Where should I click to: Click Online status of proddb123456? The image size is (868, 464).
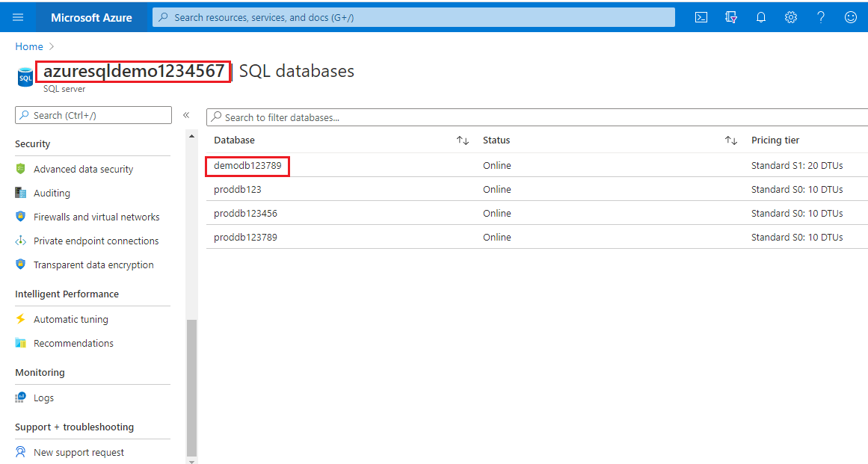click(x=496, y=213)
